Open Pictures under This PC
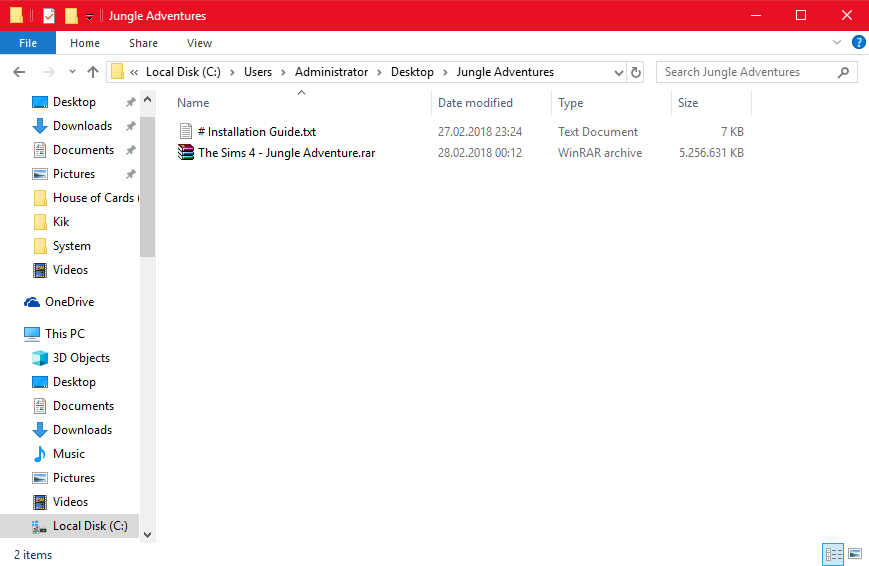Viewport: 869px width, 566px height. (x=74, y=477)
